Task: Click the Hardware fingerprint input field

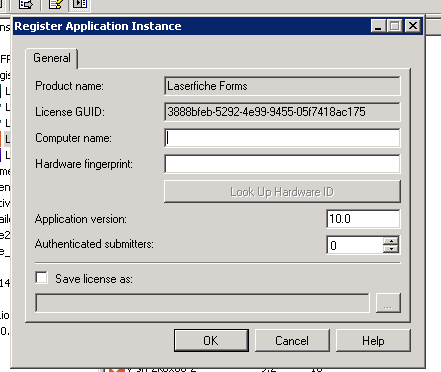Action: click(x=282, y=164)
